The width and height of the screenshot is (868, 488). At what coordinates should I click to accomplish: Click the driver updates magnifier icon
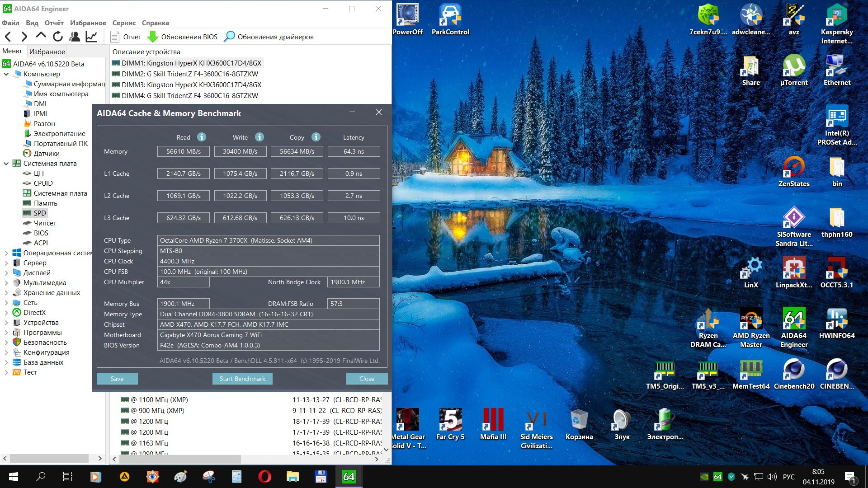click(x=230, y=37)
